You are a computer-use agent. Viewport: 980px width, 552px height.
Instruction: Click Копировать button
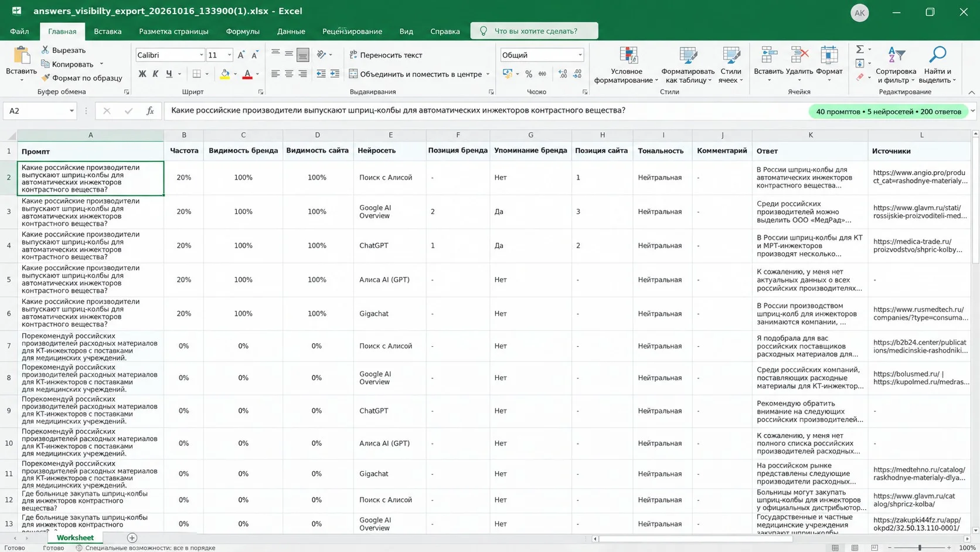coord(67,64)
